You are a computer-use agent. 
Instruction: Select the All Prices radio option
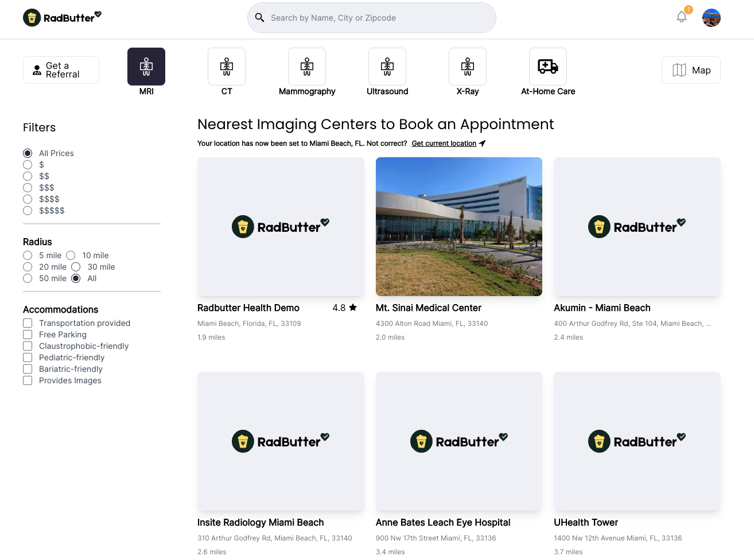[x=28, y=153]
